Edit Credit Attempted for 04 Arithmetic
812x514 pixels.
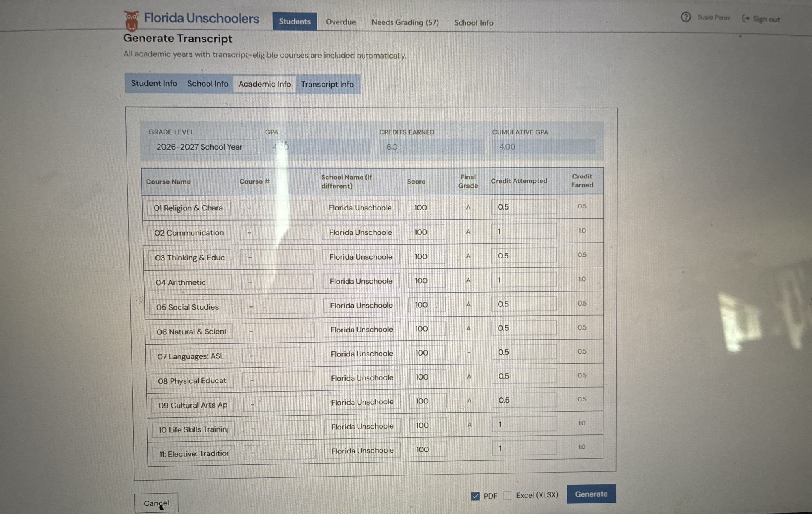pos(524,280)
